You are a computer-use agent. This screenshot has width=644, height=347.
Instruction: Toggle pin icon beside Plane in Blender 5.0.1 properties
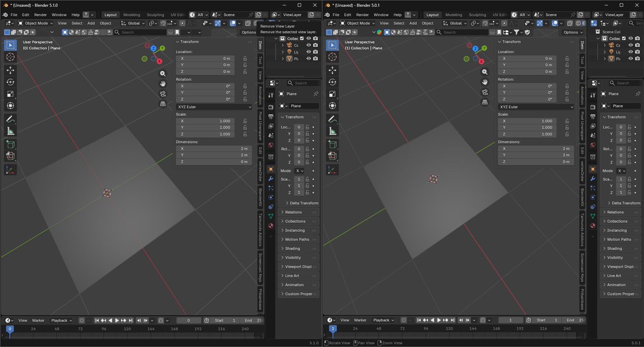pos(638,94)
